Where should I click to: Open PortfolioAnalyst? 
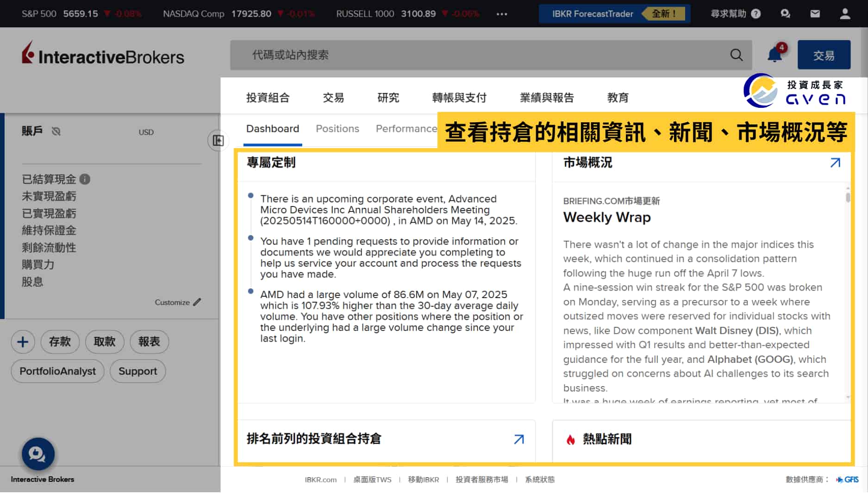point(58,371)
